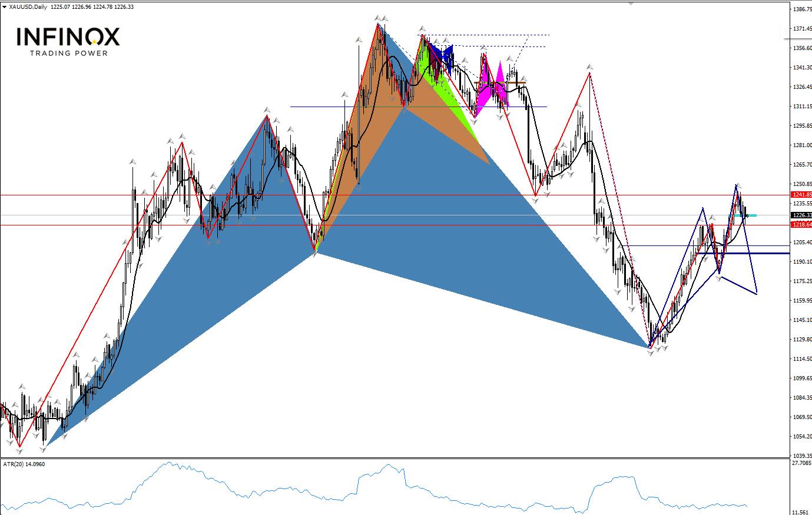Click the 1250.85 price scale value

click(x=802, y=184)
